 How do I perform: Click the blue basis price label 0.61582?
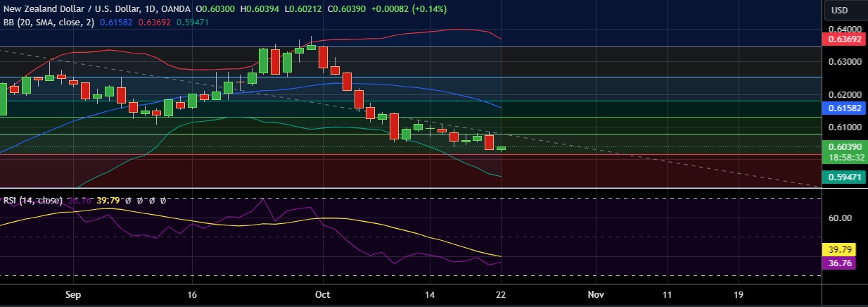[x=844, y=108]
